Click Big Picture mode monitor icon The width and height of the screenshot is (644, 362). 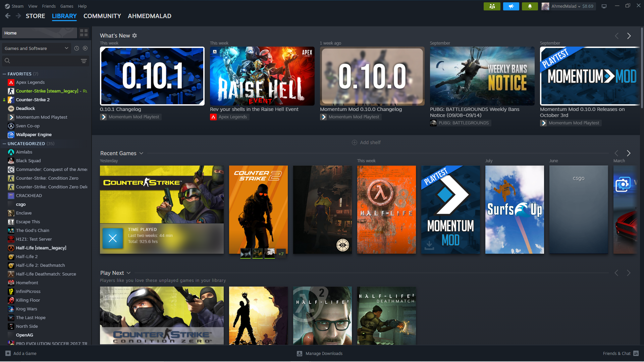tap(604, 6)
